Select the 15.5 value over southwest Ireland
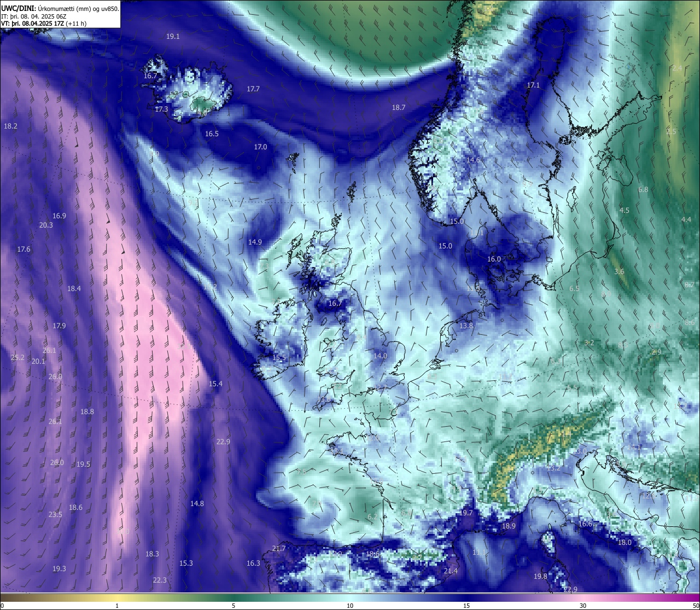 (x=279, y=358)
